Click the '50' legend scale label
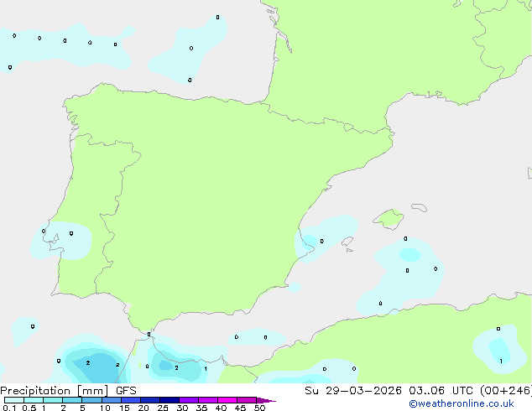This screenshot has height=411, width=532. point(260,408)
